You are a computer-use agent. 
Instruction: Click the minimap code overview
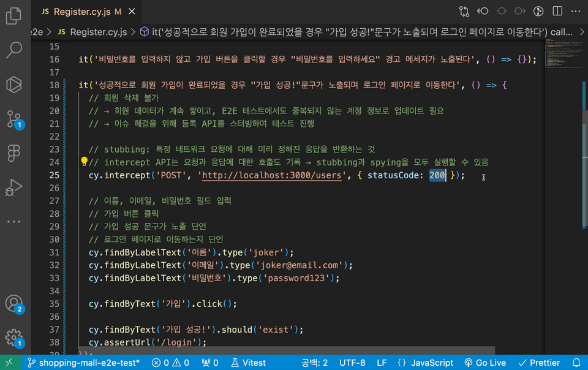pyautogui.click(x=563, y=53)
